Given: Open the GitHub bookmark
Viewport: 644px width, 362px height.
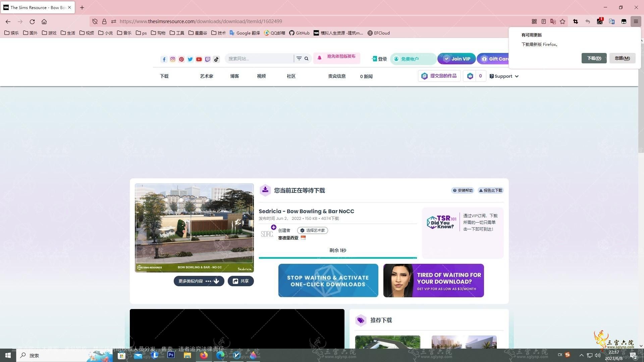Looking at the screenshot, I should (x=300, y=33).
